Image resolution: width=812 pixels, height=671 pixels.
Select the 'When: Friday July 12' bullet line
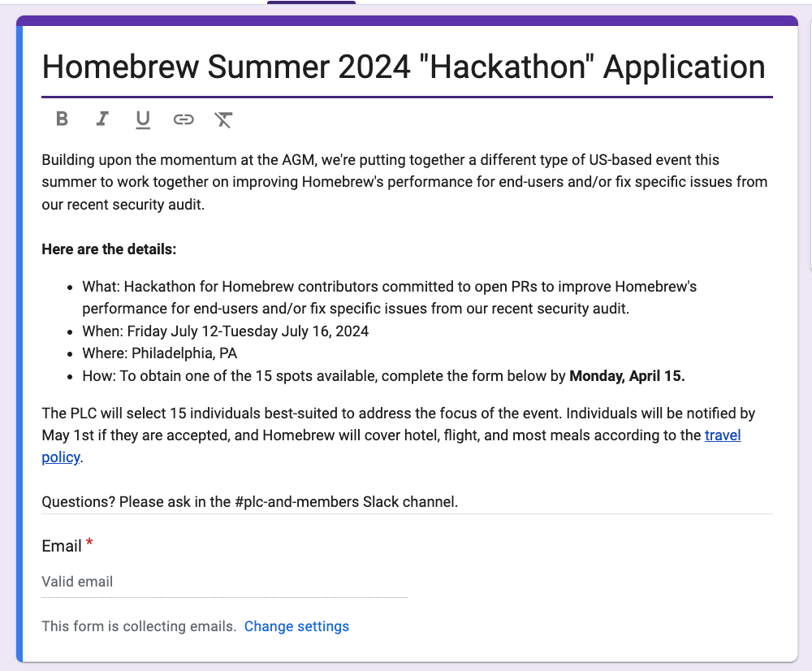click(225, 331)
